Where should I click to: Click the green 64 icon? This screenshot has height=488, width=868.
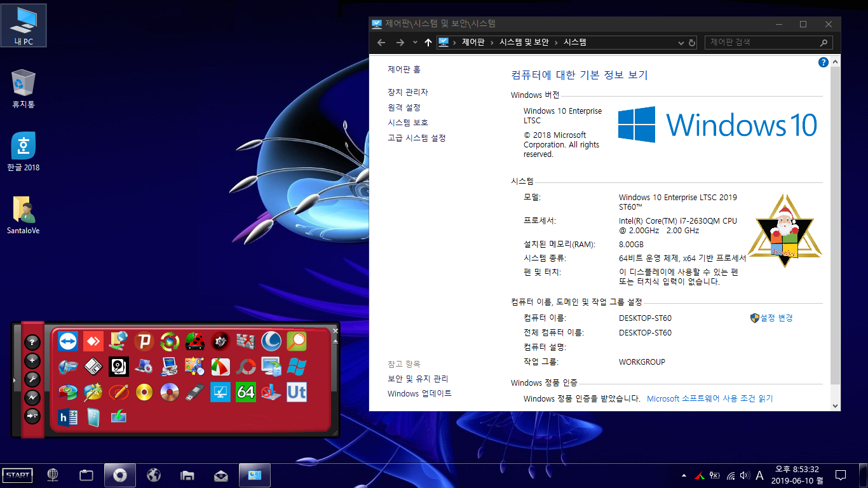point(246,392)
